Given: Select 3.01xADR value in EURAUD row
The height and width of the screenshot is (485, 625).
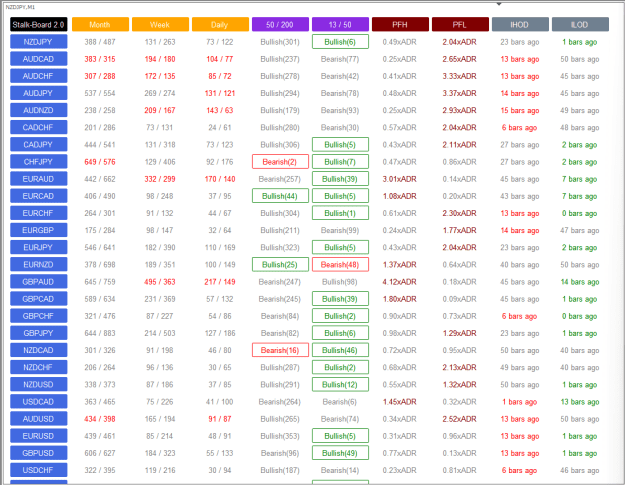Looking at the screenshot, I should pos(399,179).
